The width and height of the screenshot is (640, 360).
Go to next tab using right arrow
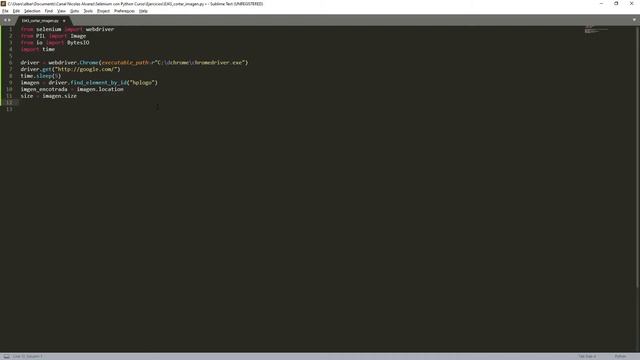pyautogui.click(x=9, y=20)
